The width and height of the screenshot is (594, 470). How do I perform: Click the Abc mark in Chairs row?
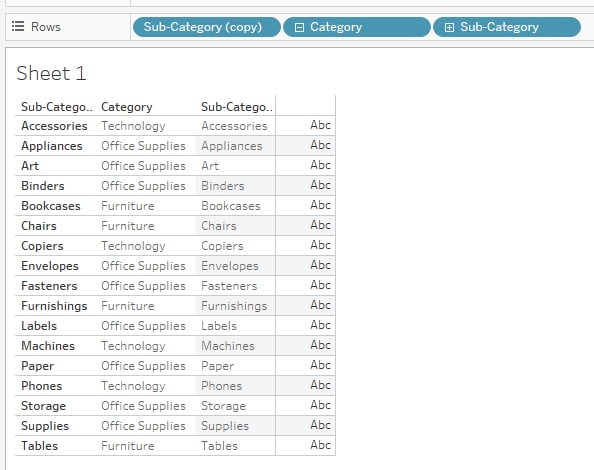320,225
